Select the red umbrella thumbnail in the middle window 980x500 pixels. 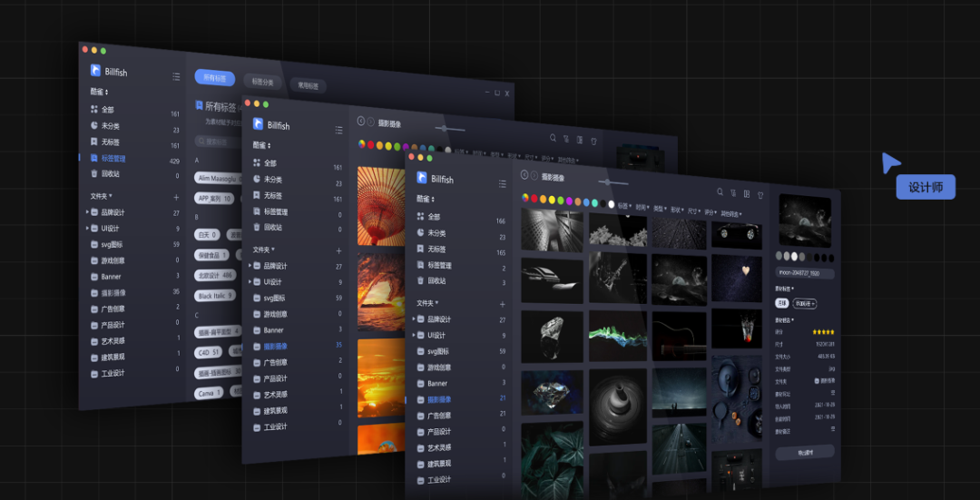(x=380, y=205)
